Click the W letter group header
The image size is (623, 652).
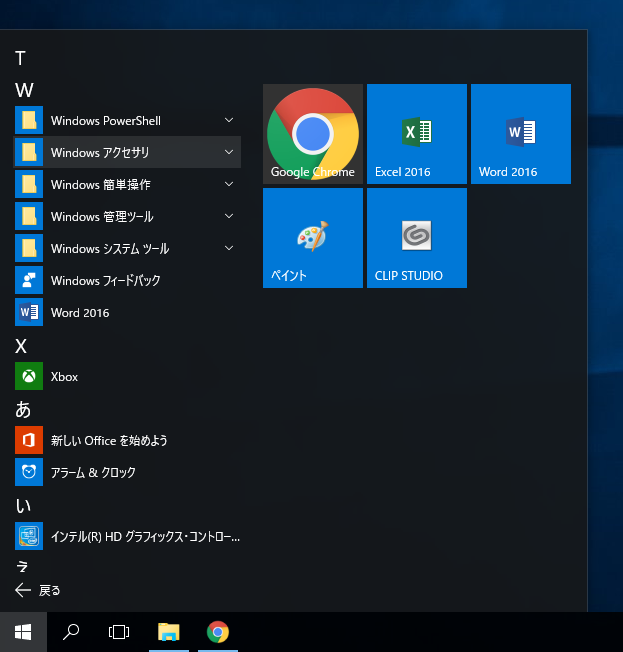[24, 91]
